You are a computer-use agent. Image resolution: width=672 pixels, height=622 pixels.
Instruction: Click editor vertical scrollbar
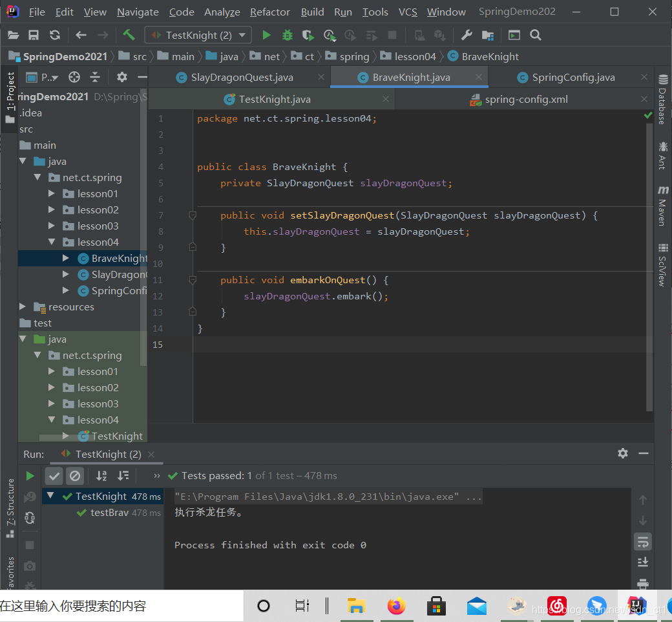649,266
